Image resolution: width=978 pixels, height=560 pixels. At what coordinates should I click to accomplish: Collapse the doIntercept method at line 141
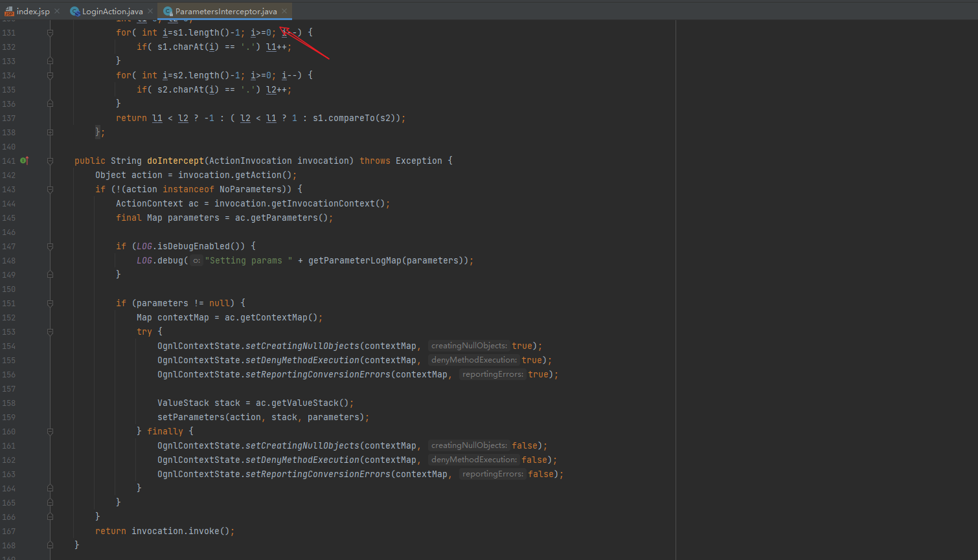pyautogui.click(x=50, y=161)
